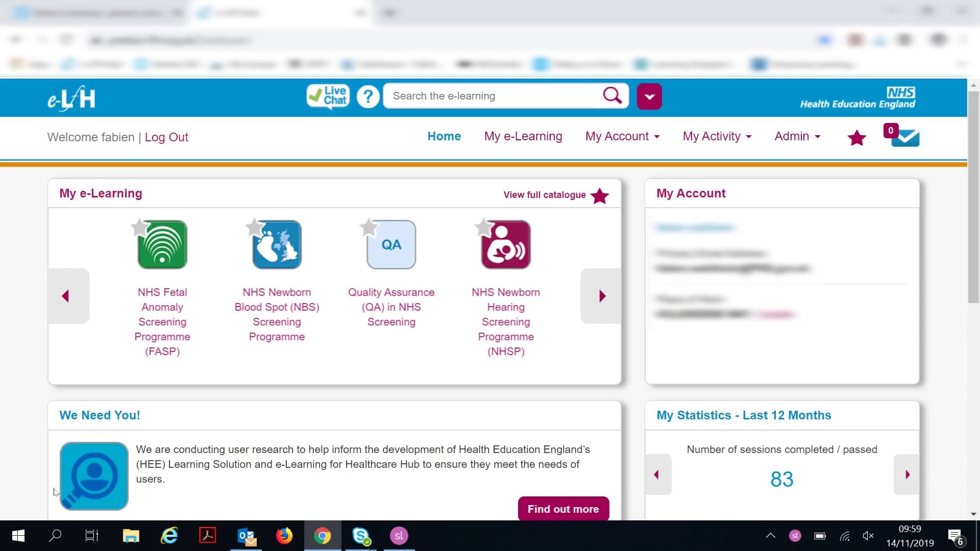Click the View full catalogue link
This screenshot has height=551, width=980.
(545, 195)
